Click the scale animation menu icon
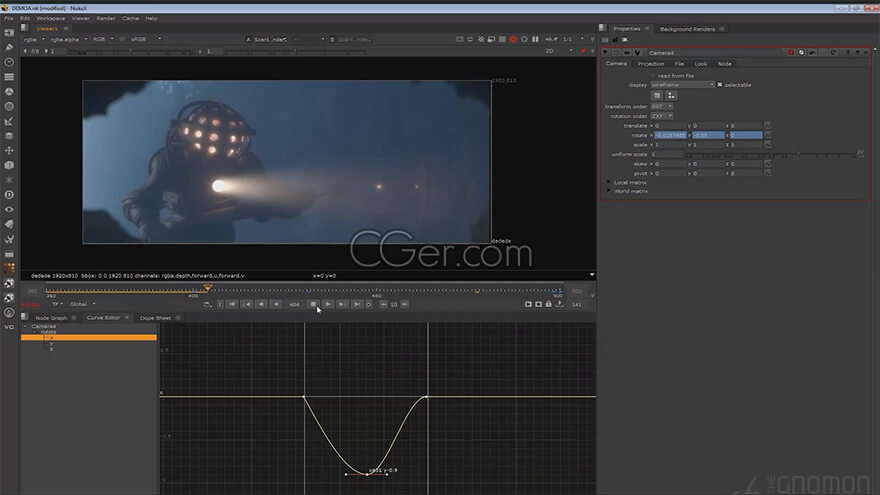Viewport: 880px width, 495px height. click(768, 145)
